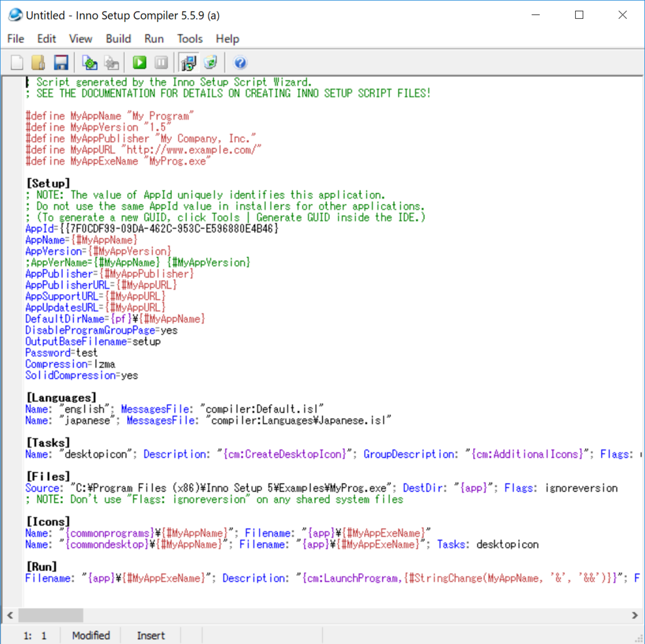Open the Run menu
This screenshot has height=644, width=645.
(x=154, y=38)
